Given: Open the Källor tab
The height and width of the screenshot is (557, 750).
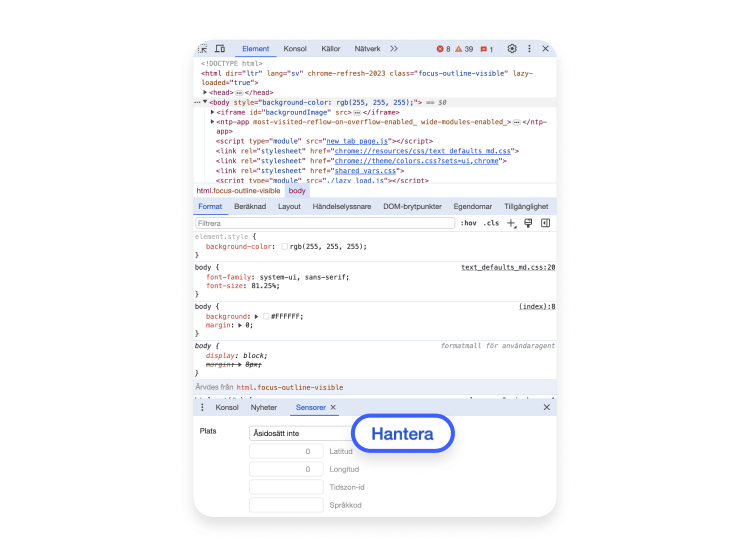Looking at the screenshot, I should click(331, 49).
